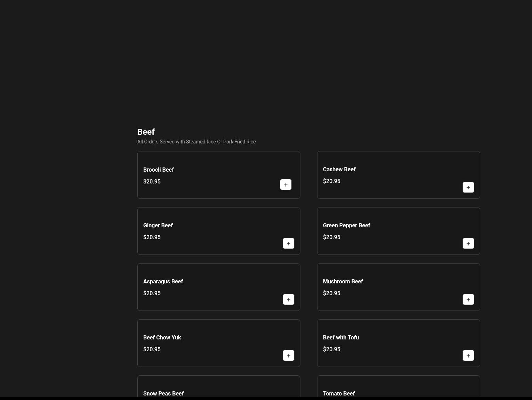Image resolution: width=532 pixels, height=400 pixels.
Task: Click the Mushroom Beef item name
Action: click(342, 281)
